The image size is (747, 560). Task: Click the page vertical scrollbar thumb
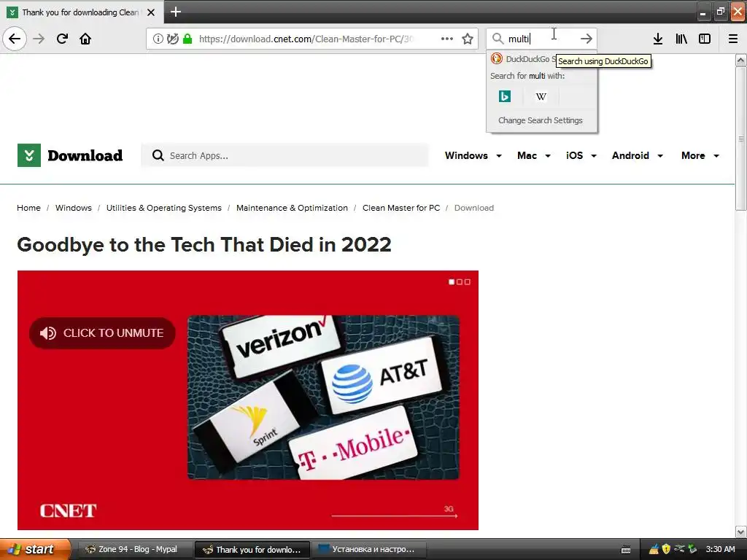tap(741, 138)
